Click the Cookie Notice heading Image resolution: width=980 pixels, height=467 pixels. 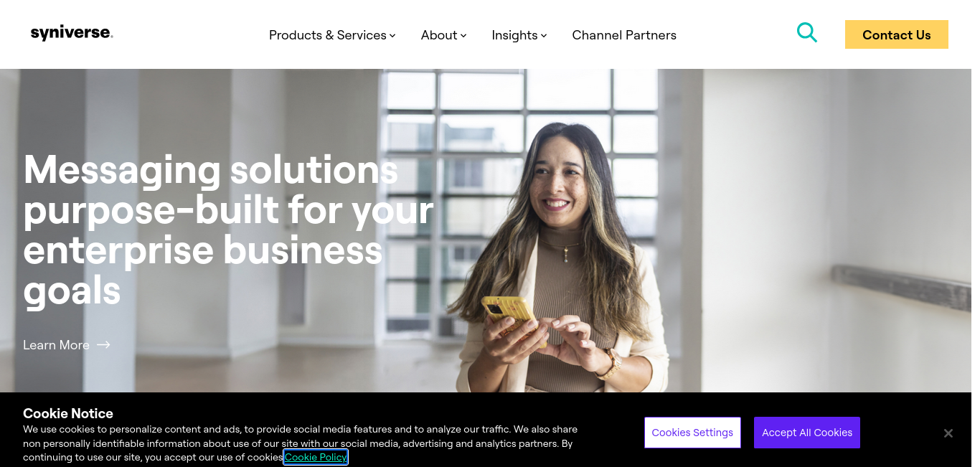pyautogui.click(x=68, y=413)
